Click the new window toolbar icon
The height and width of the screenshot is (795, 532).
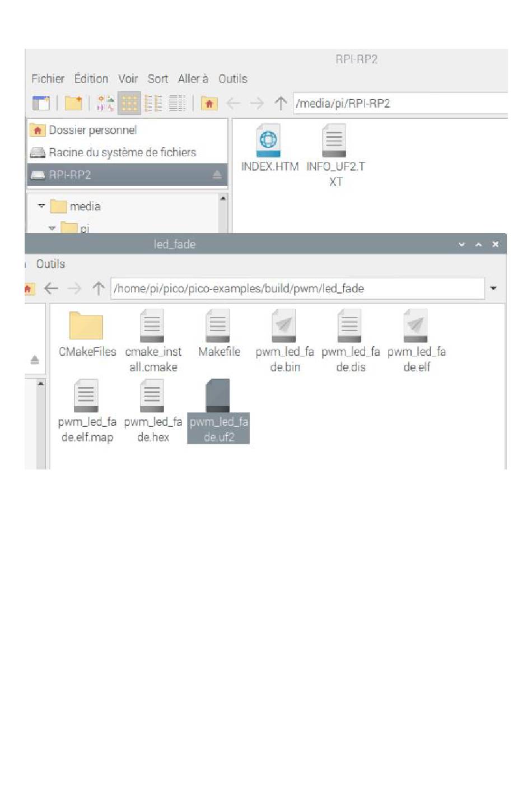coord(41,103)
